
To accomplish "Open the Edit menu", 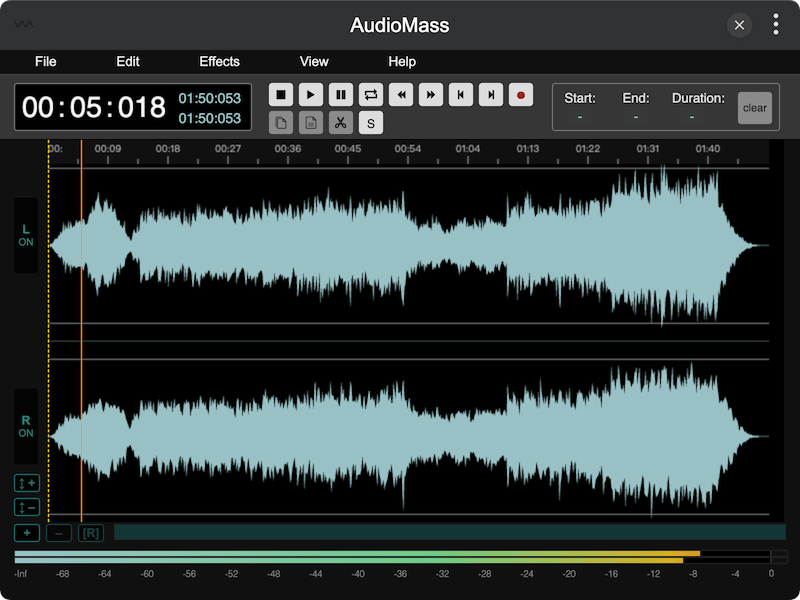I will tap(128, 62).
